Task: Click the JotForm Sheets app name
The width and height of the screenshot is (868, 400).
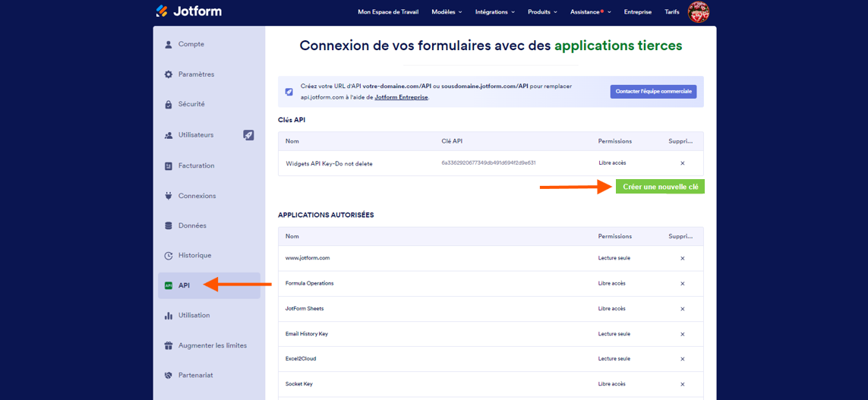Action: pos(305,309)
